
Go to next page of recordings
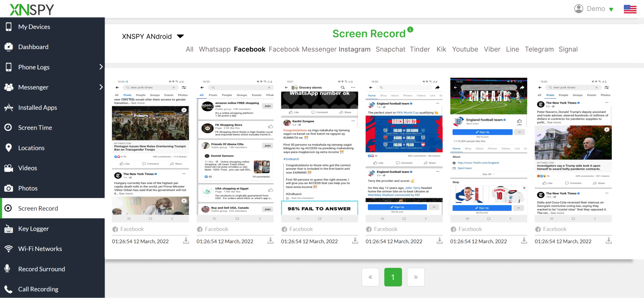coord(416,277)
